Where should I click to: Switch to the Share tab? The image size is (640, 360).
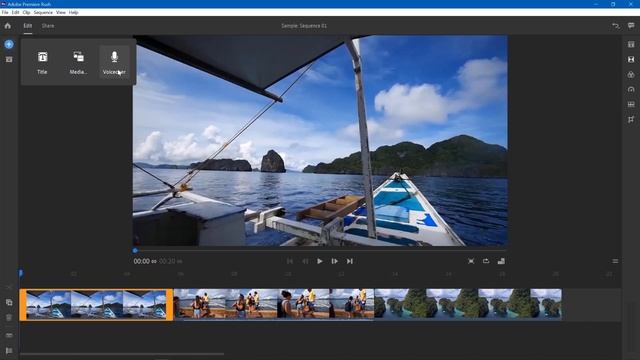[48, 26]
